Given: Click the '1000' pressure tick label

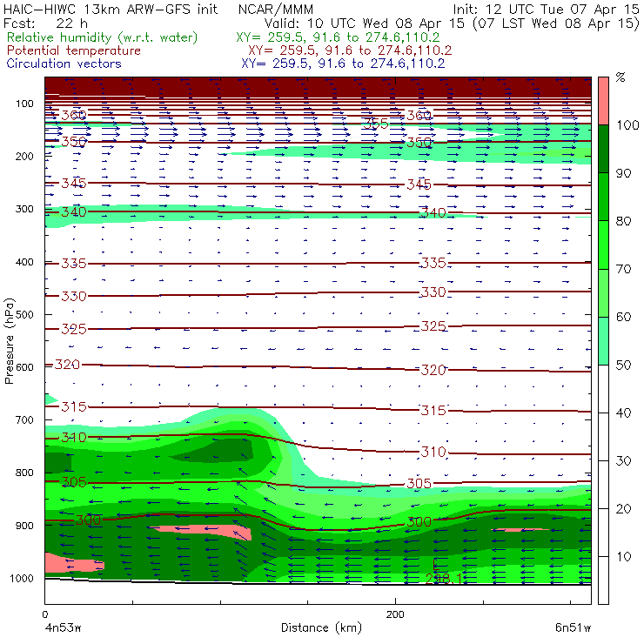Looking at the screenshot, I should tap(22, 578).
